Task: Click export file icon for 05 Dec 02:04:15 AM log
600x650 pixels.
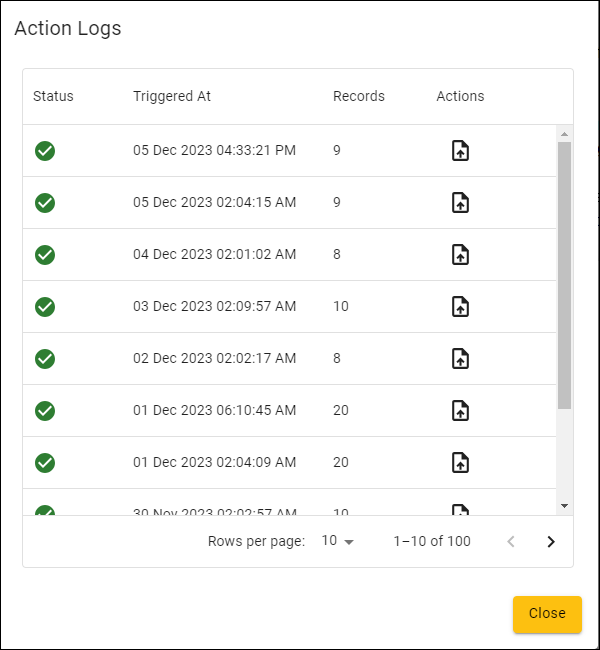Action: [460, 203]
